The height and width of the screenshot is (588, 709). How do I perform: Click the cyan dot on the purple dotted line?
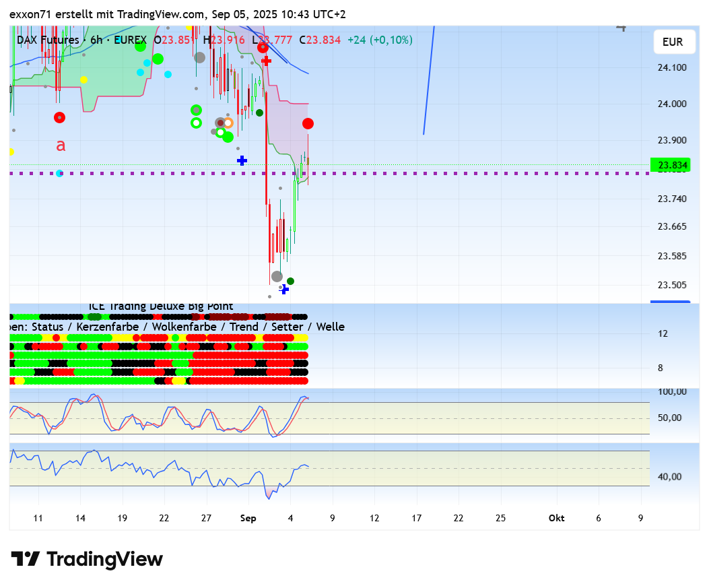tap(60, 173)
